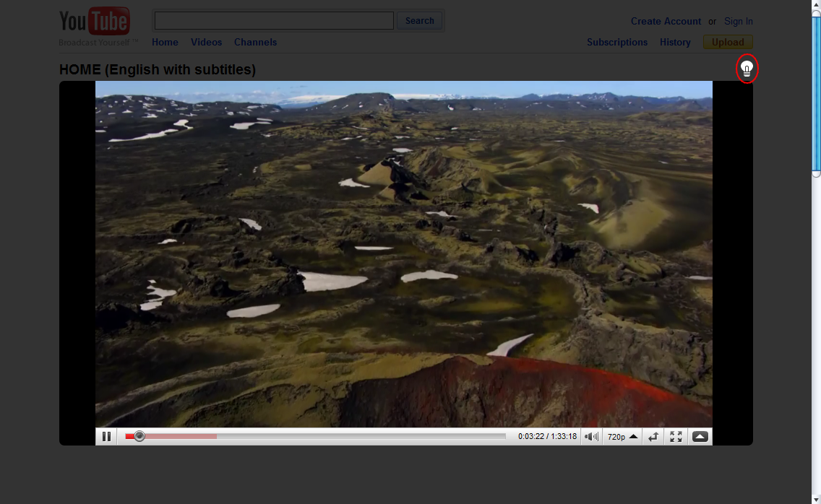Viewport: 821px width, 504px height.
Task: Click the yellow Upload button
Action: click(x=728, y=42)
